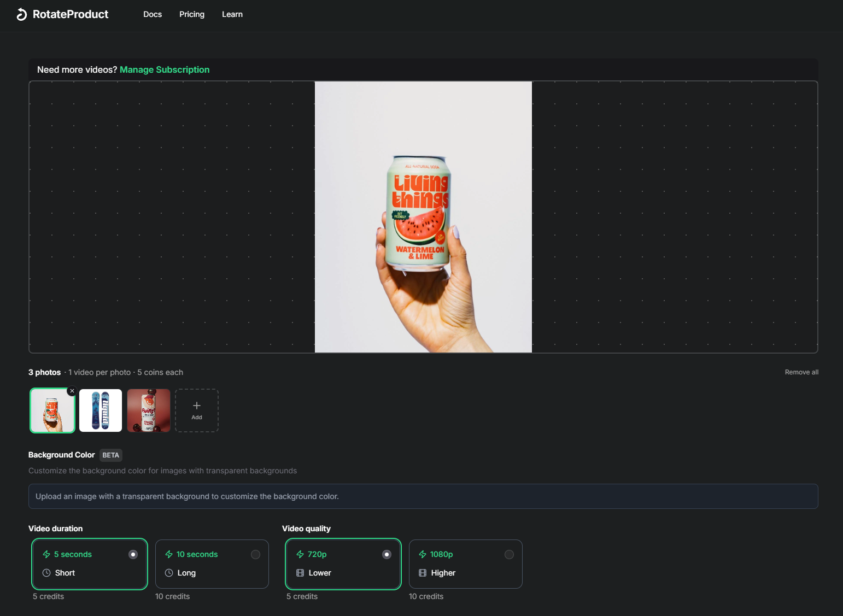Select the 720p quality radio button

(387, 554)
